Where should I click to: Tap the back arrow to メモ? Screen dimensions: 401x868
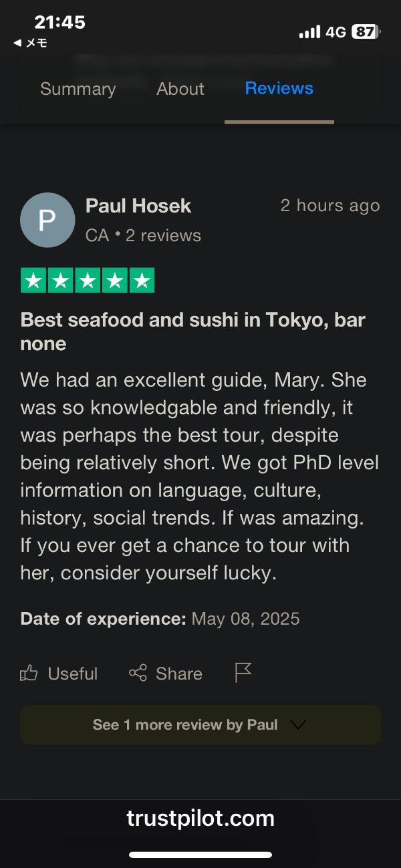pos(17,43)
